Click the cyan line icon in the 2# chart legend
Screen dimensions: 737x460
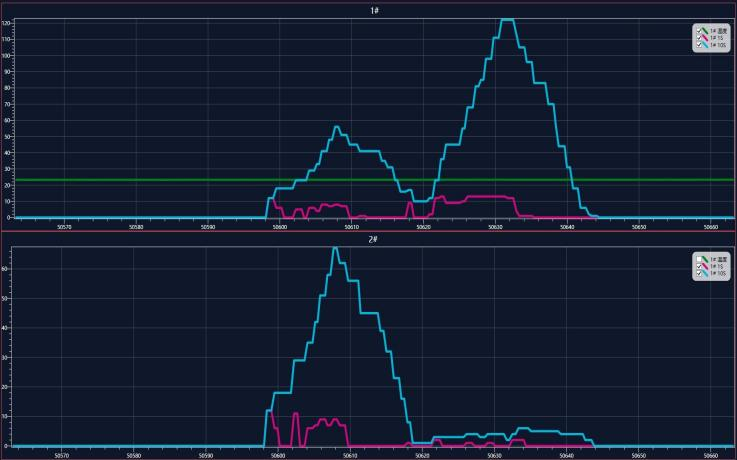pyautogui.click(x=707, y=273)
